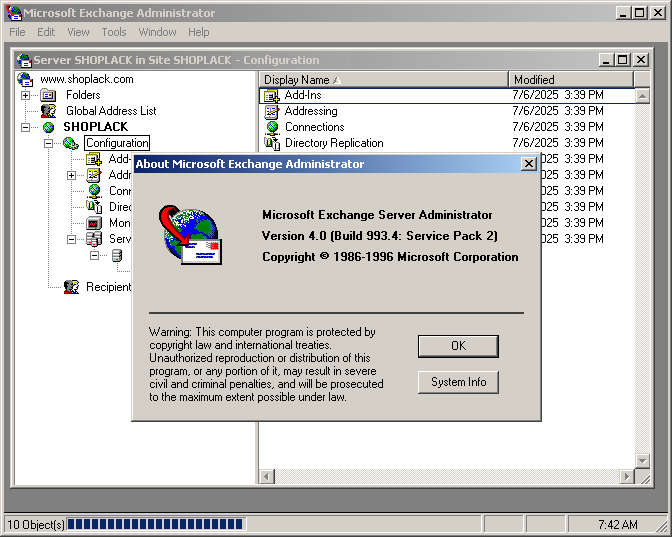Open the Help menu
Screen dimensions: 672x537
click(x=198, y=32)
